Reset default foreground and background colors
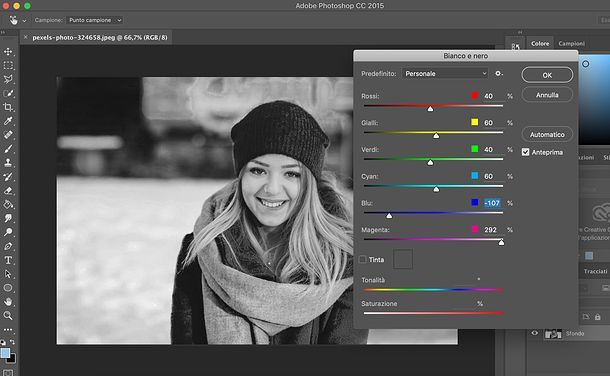 pyautogui.click(x=3, y=342)
